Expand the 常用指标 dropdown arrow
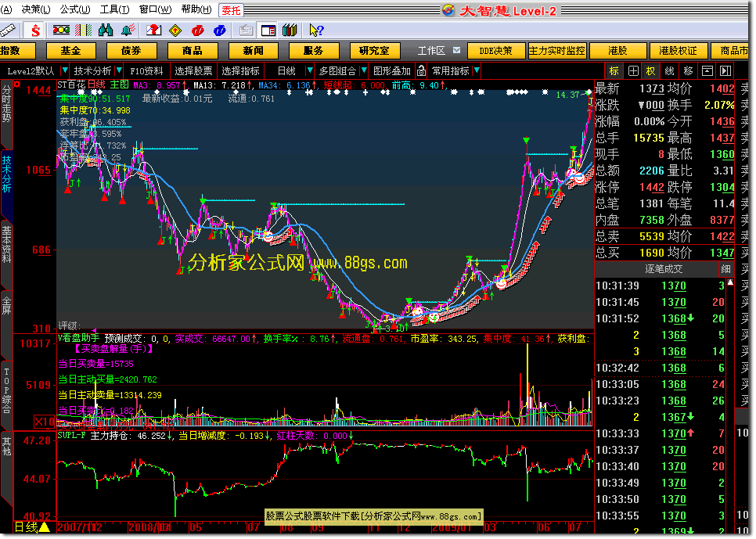Image resolution: width=756 pixels, height=539 pixels. pyautogui.click(x=477, y=71)
